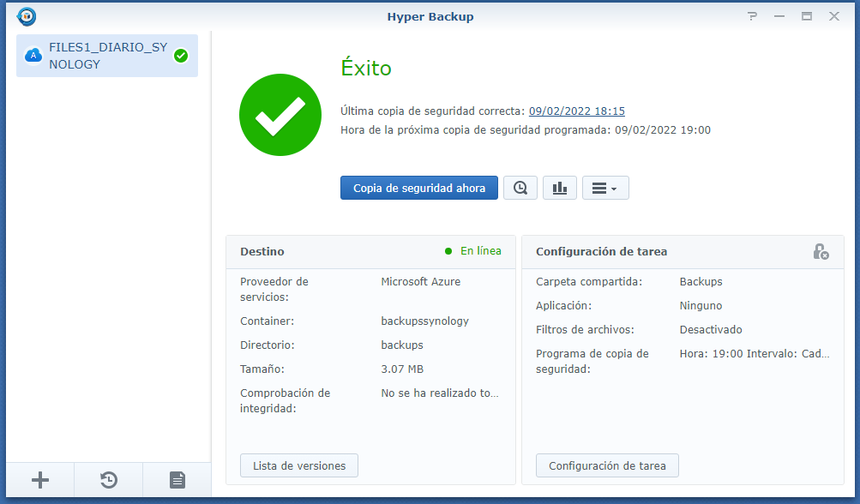
Task: Open the restore icon at bottom panel
Action: pyautogui.click(x=107, y=480)
